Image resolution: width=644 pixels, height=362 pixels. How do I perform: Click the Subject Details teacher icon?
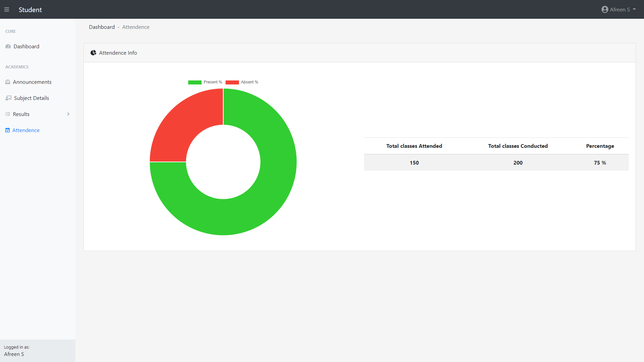point(8,98)
